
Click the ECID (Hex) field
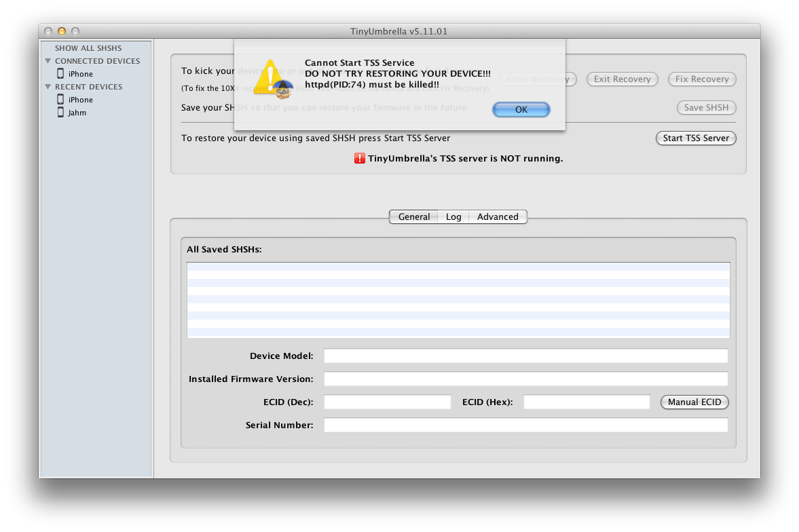tap(587, 402)
